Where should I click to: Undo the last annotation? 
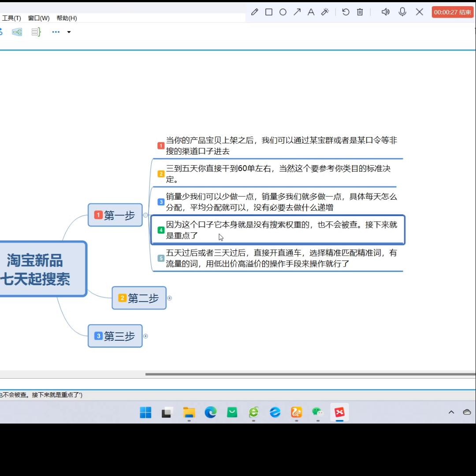[x=346, y=12]
